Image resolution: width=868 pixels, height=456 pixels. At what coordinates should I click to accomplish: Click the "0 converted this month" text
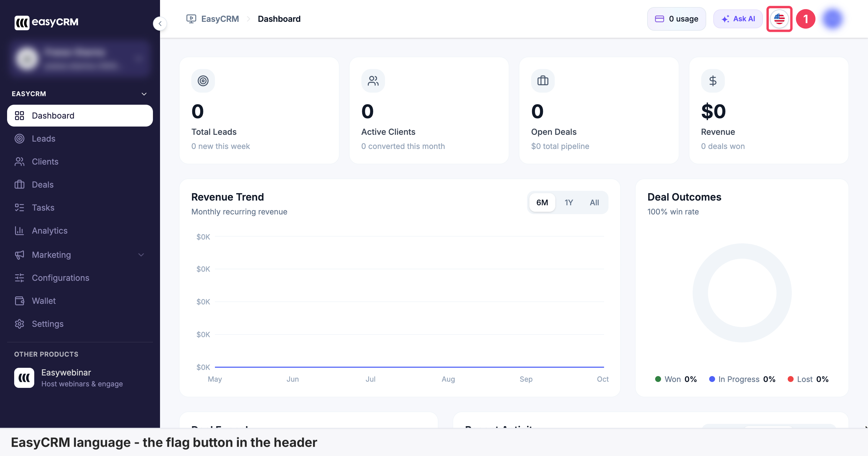(x=403, y=146)
